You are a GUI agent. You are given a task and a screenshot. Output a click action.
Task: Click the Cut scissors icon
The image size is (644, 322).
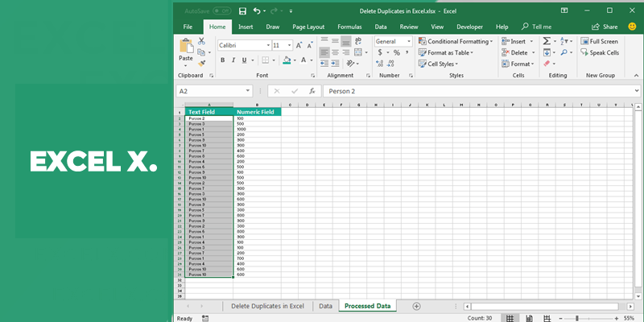pos(201,41)
